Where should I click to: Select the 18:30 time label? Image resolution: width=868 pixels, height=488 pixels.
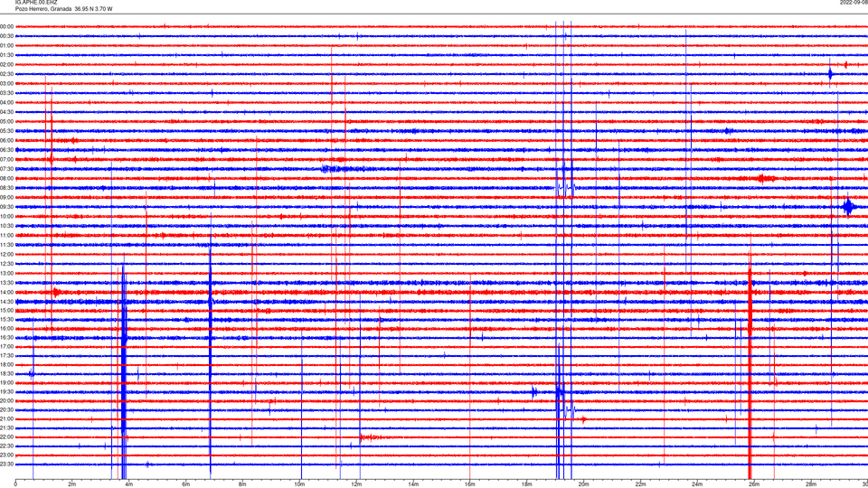pyautogui.click(x=6, y=374)
